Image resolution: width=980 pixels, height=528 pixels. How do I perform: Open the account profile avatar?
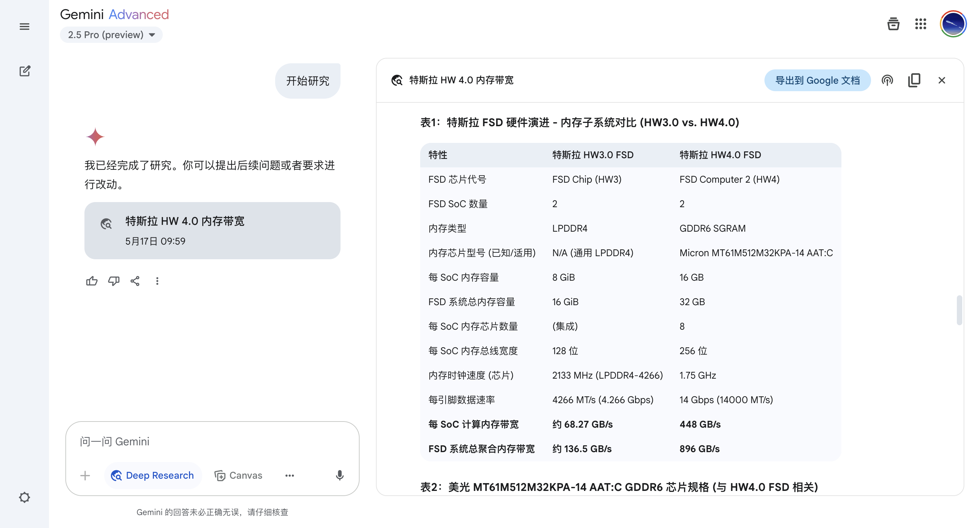coord(953,24)
